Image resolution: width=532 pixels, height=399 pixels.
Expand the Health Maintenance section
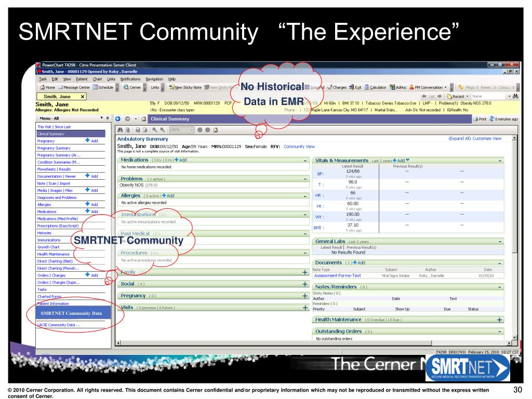[499, 320]
